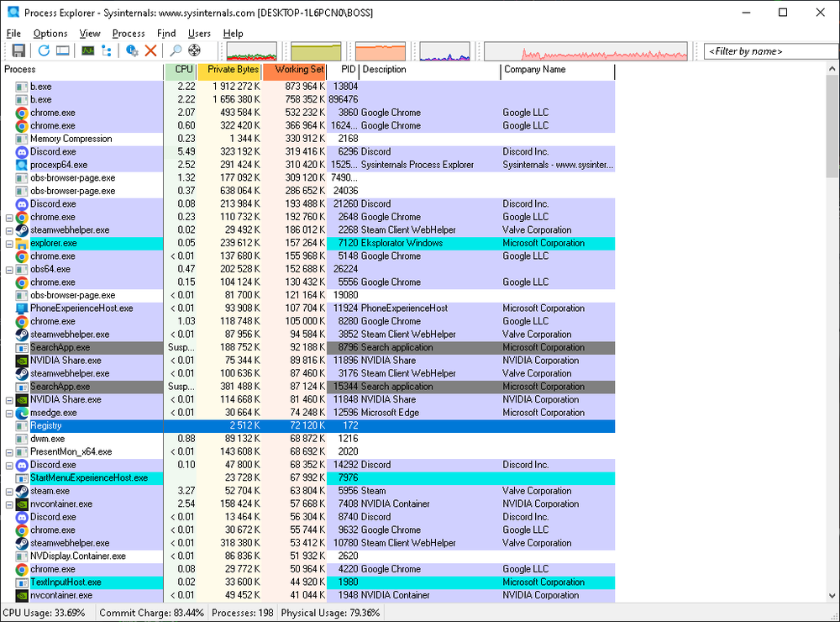Click the Discord icon for PID 6296
The height and width of the screenshot is (622, 840).
point(22,152)
